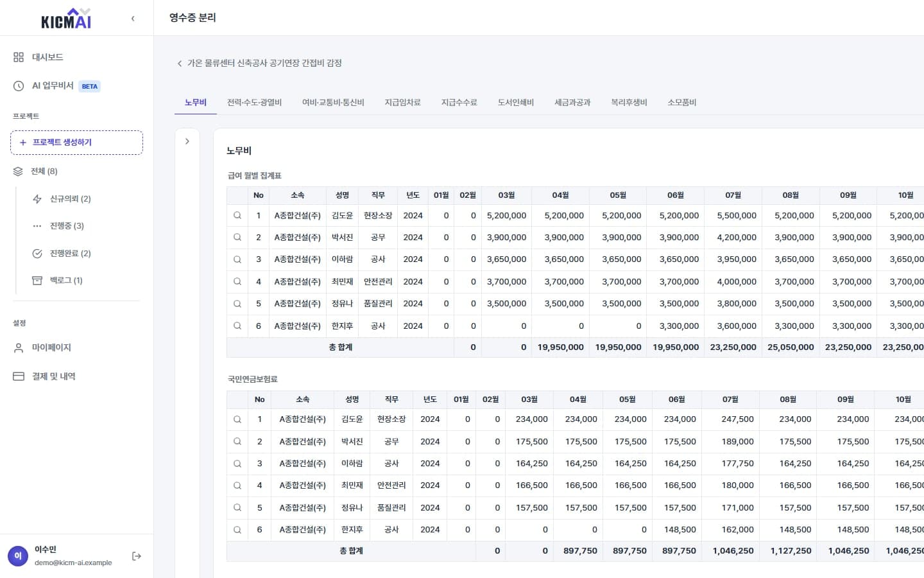
Task: Click the 프로젝트 생성하기 button
Action: pyautogui.click(x=76, y=143)
